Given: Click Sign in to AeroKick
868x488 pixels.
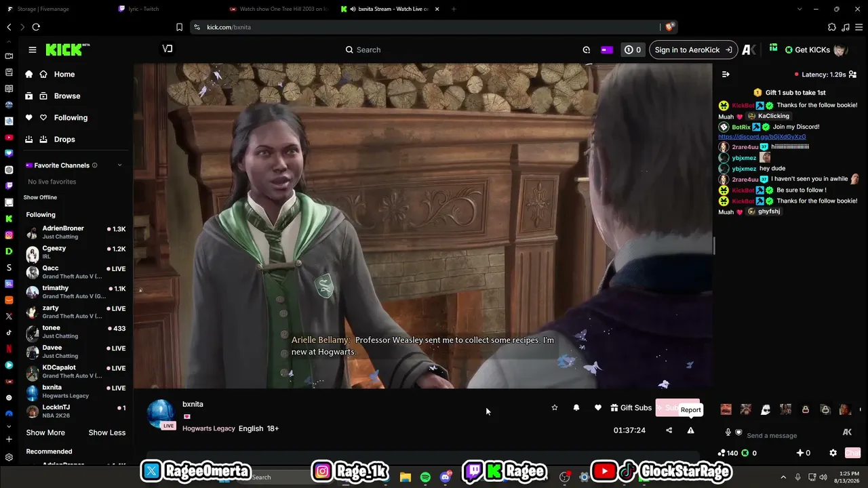Looking at the screenshot, I should (693, 49).
